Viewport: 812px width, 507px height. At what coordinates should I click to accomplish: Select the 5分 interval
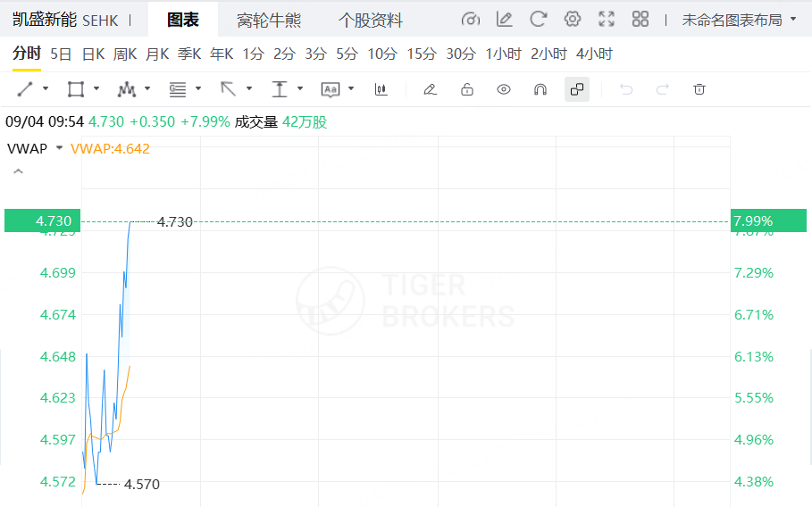[x=347, y=54]
